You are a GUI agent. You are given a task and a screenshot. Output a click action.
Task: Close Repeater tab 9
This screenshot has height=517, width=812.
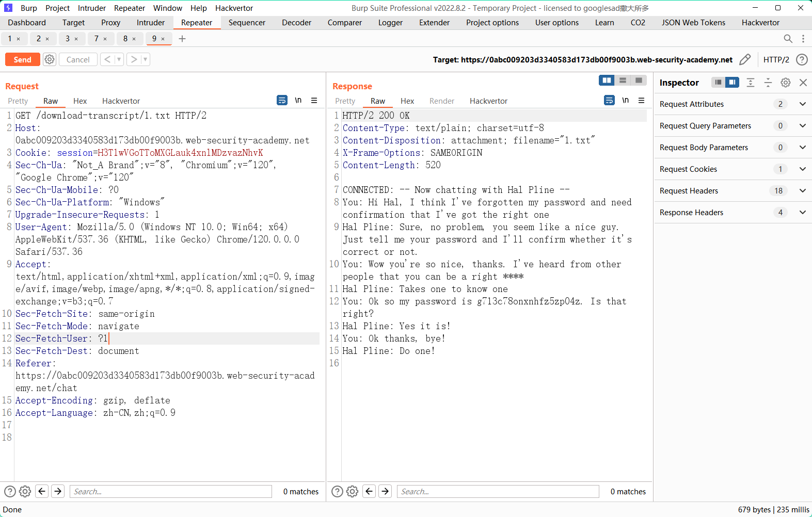[163, 39]
